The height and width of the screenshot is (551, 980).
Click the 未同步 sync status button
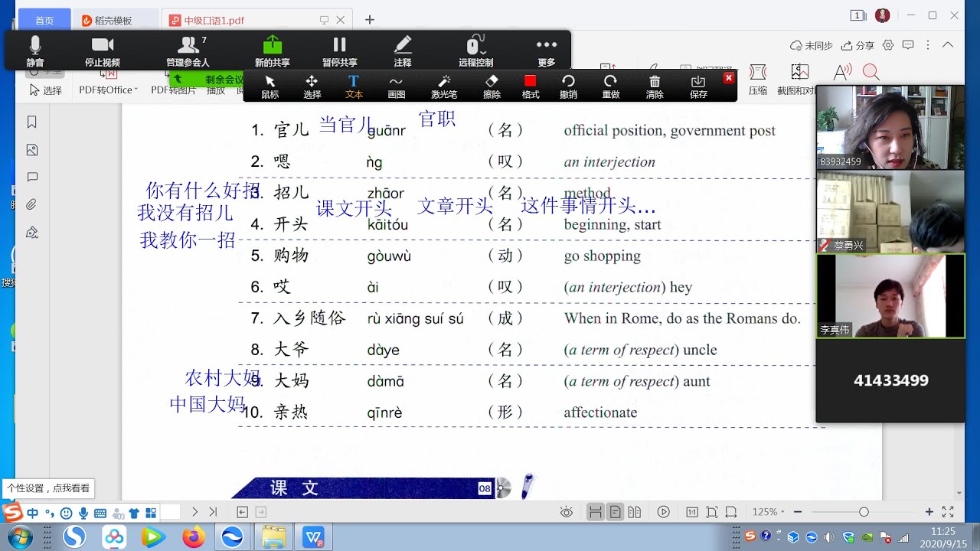coord(812,45)
